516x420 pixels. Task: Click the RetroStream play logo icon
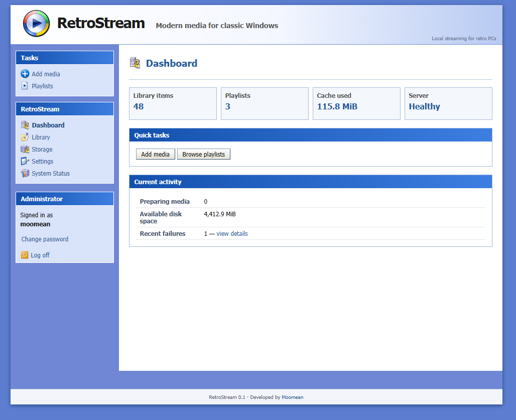(36, 24)
